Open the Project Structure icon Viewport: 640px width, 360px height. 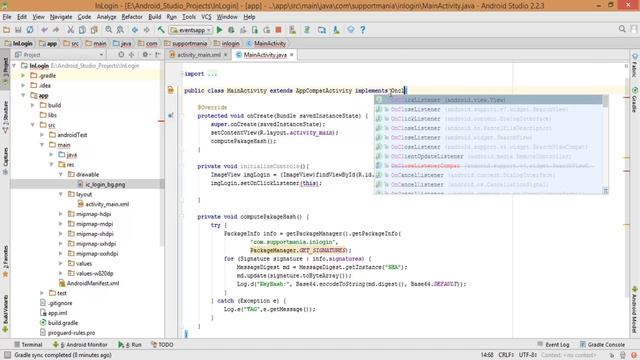[322, 30]
